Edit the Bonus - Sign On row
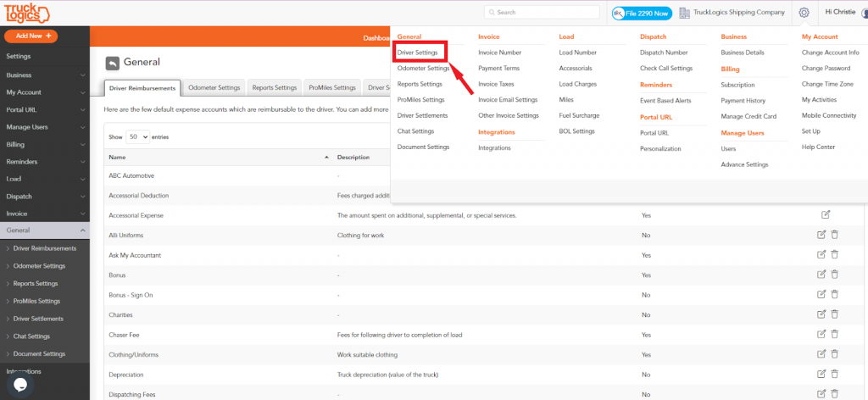 coord(821,294)
